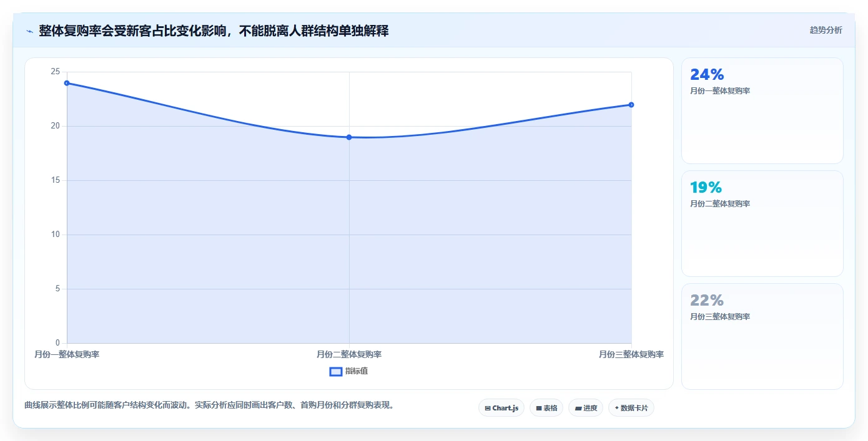This screenshot has height=441, width=868.
Task: Click the 指标值 legend color box
Action: 336,371
